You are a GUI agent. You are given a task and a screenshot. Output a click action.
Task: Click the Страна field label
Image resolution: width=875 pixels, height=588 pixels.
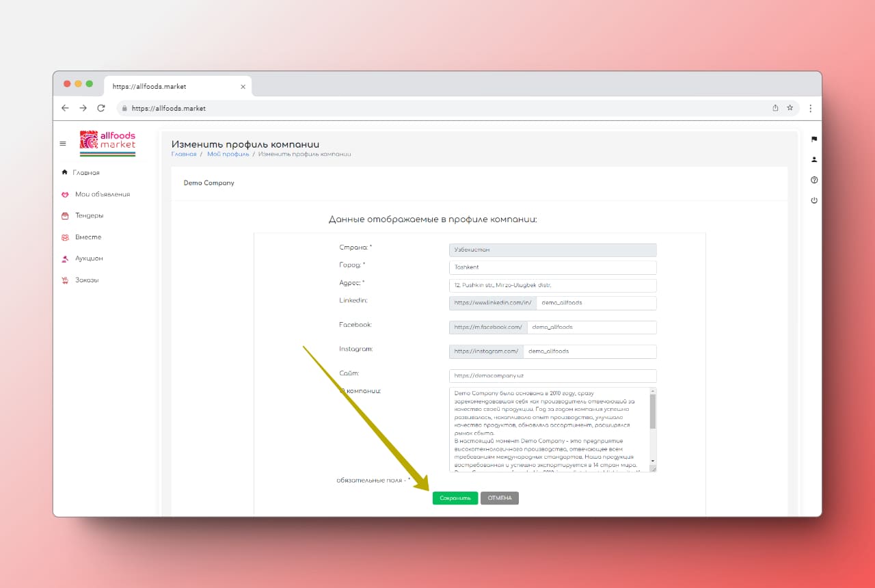pos(356,248)
